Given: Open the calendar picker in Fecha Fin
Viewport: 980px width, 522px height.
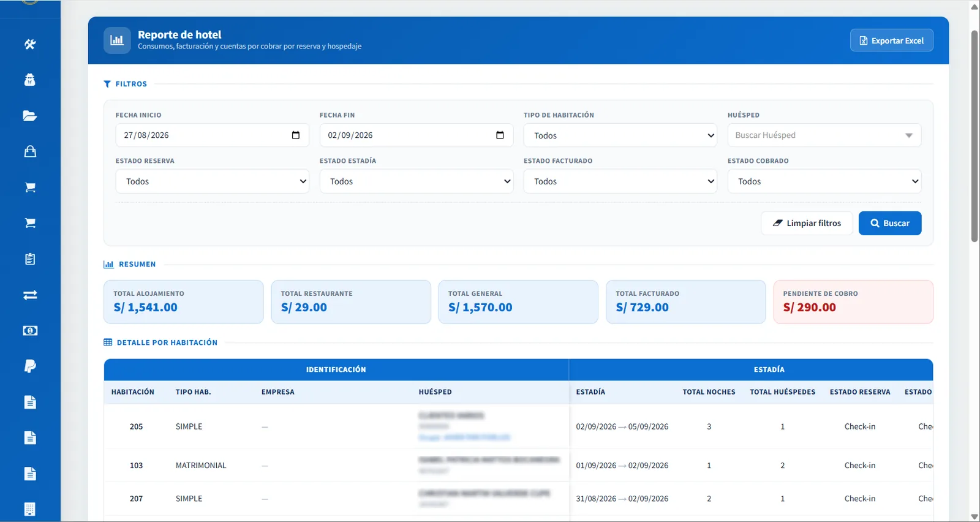Looking at the screenshot, I should click(500, 135).
